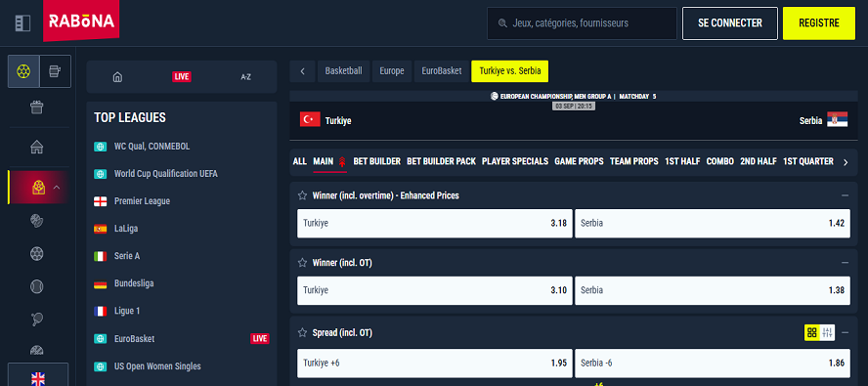The width and height of the screenshot is (868, 386).
Task: Collapse the Winner (incl. OT) market
Action: pyautogui.click(x=845, y=263)
